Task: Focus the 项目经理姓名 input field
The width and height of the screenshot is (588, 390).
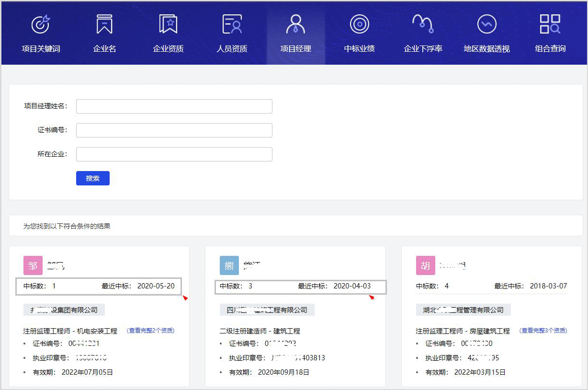Action: click(174, 106)
